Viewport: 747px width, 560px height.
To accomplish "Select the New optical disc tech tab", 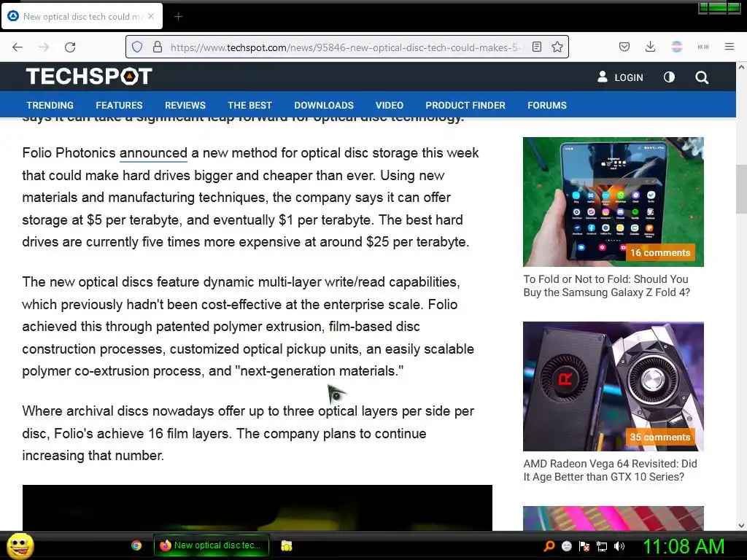I will (82, 16).
